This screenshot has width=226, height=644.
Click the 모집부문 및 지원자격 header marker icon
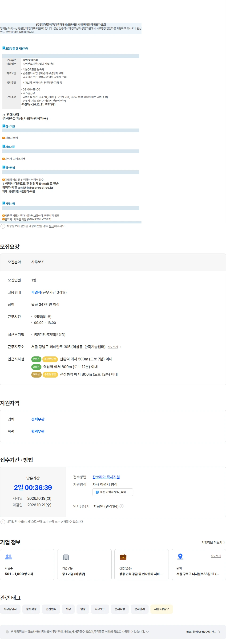pyautogui.click(x=4, y=48)
